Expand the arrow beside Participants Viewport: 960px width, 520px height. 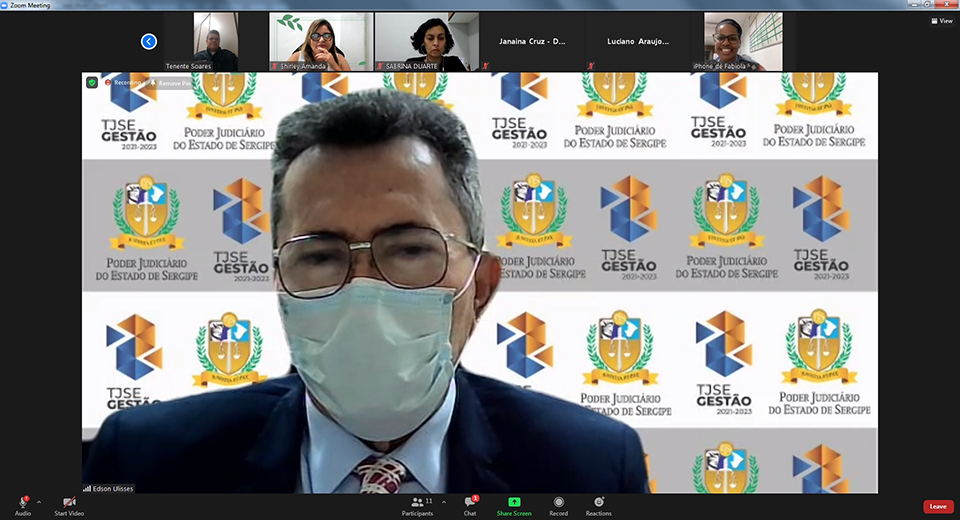444,502
